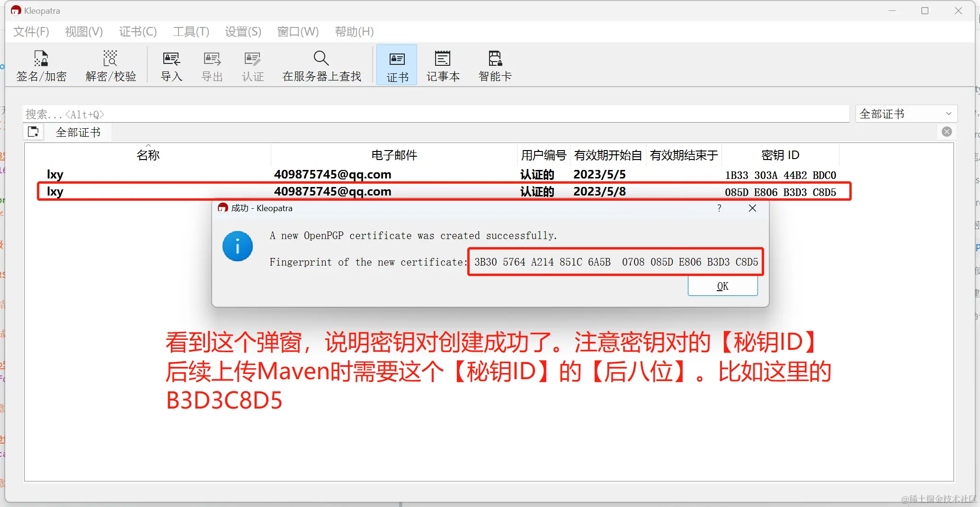The image size is (980, 507).
Task: Click the new tab icon beside 全部证书
Action: pyautogui.click(x=33, y=132)
